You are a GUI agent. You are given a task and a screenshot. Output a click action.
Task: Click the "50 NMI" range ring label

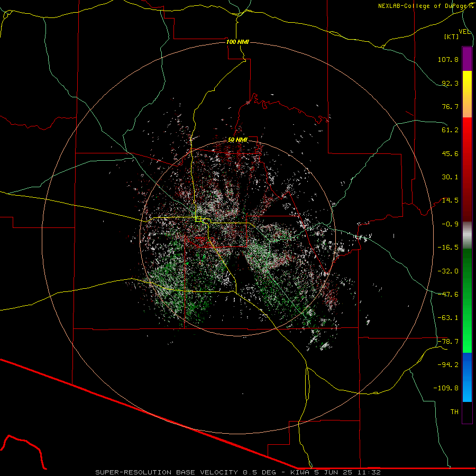point(237,140)
